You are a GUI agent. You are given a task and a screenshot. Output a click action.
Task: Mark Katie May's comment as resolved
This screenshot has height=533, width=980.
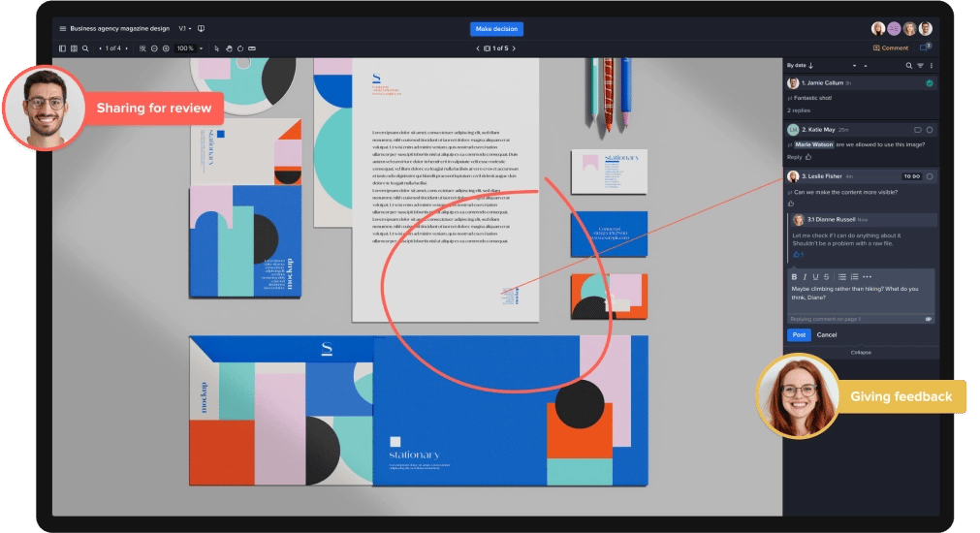[x=930, y=130]
